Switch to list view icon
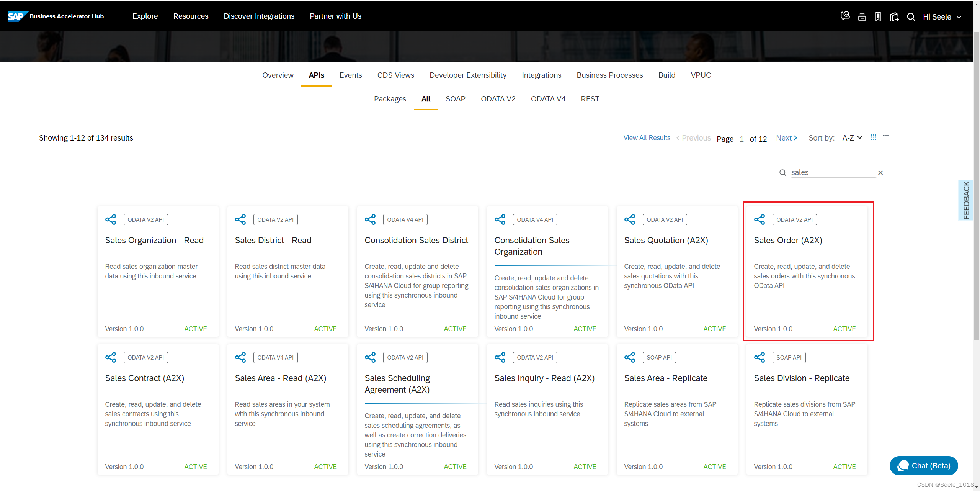The image size is (980, 491). [x=886, y=137]
